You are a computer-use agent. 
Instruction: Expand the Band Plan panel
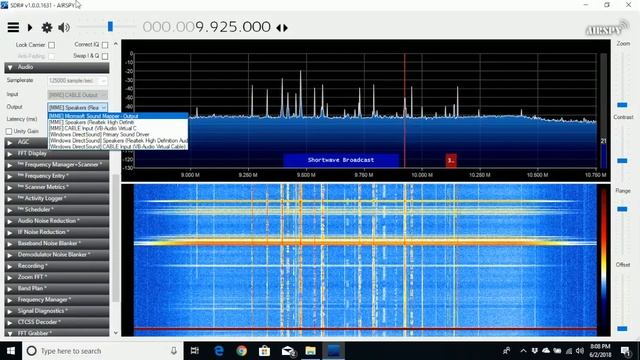[x=57, y=289]
